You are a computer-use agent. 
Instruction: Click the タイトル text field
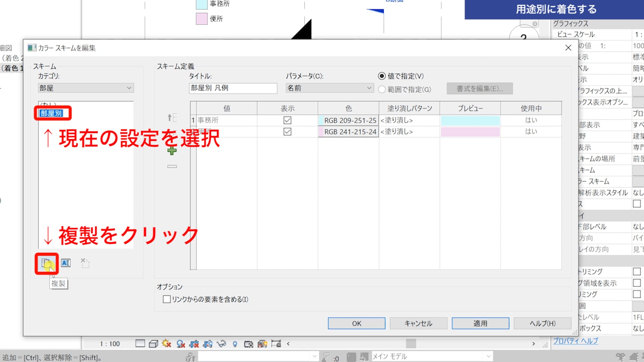click(x=233, y=88)
